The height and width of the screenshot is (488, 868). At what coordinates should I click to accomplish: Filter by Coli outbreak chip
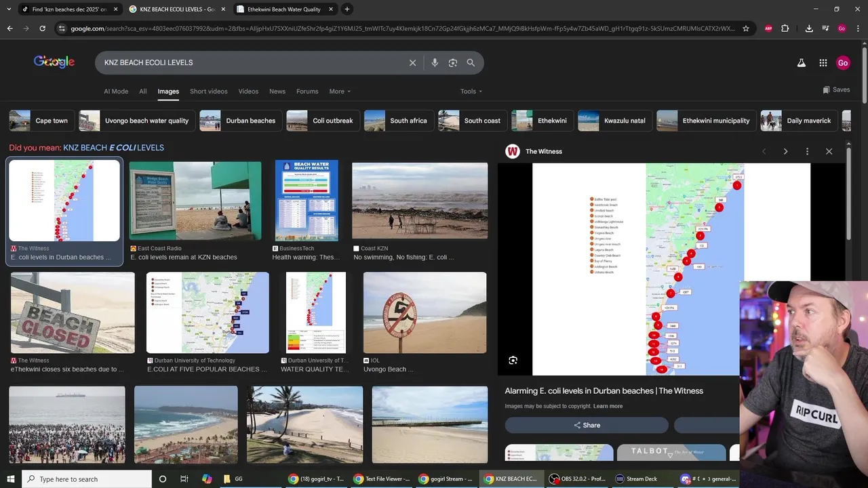322,121
